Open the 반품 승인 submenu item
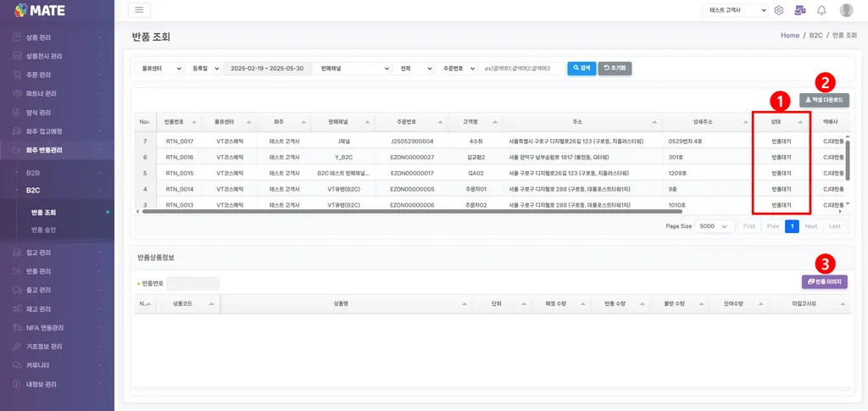 [44, 230]
